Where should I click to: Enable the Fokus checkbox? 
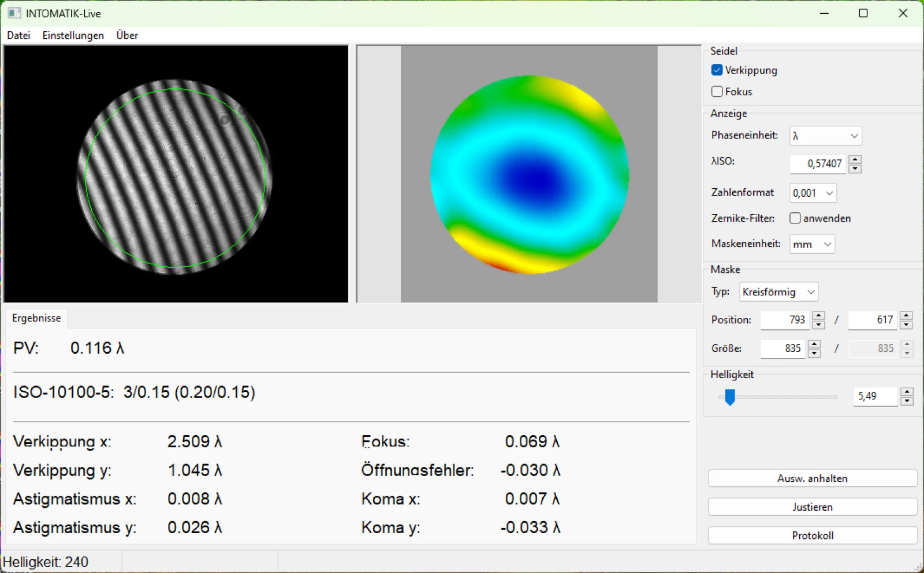click(x=717, y=91)
